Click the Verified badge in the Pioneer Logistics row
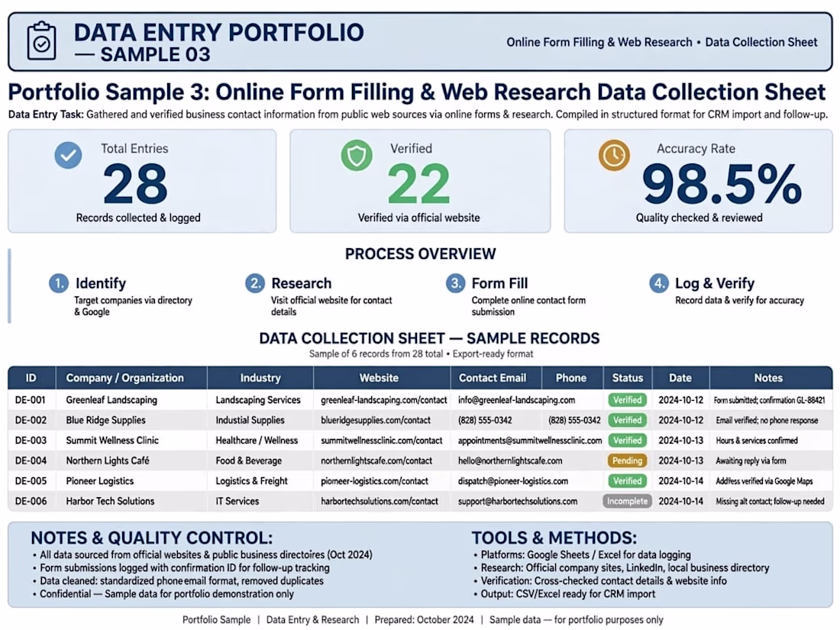The height and width of the screenshot is (630, 840). click(627, 481)
